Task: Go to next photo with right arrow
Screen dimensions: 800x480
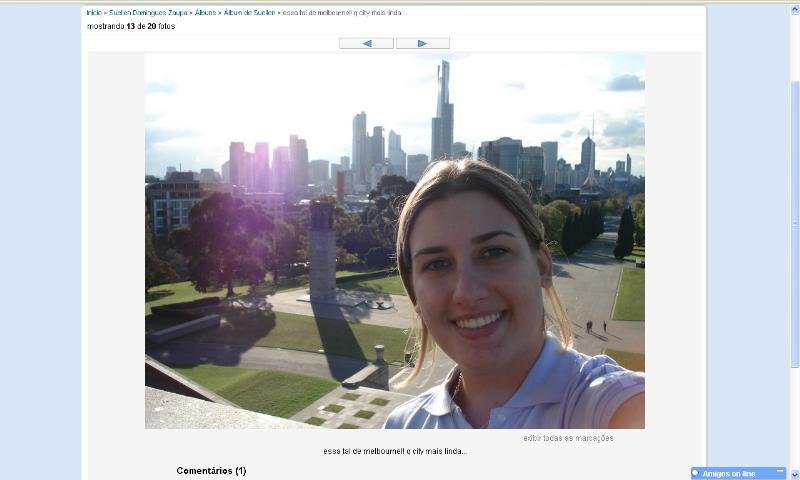Action: 422,43
